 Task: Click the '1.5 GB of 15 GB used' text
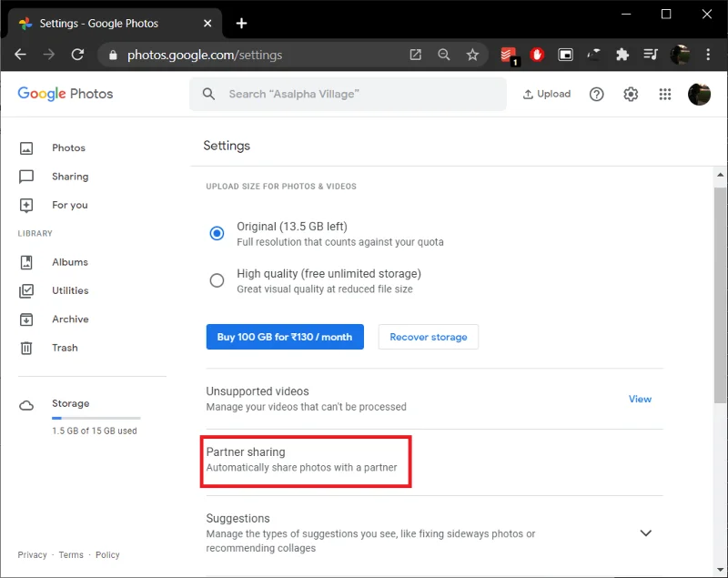point(95,431)
